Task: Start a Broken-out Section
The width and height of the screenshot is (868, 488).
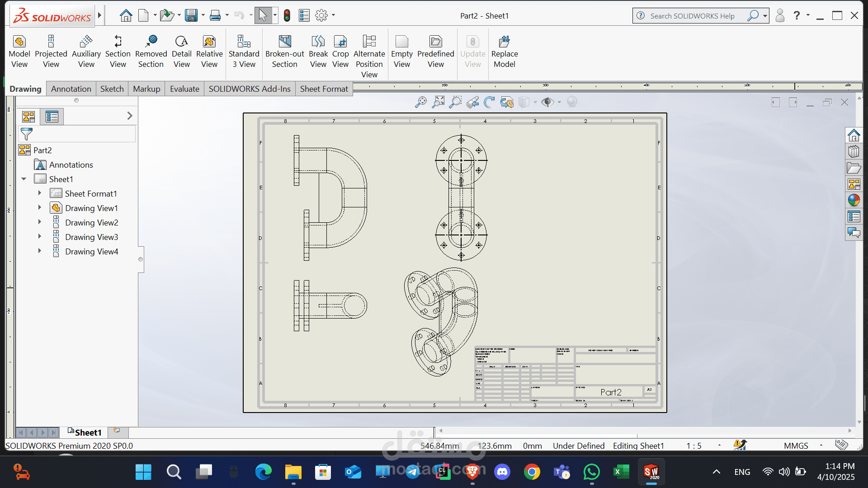Action: tap(285, 52)
